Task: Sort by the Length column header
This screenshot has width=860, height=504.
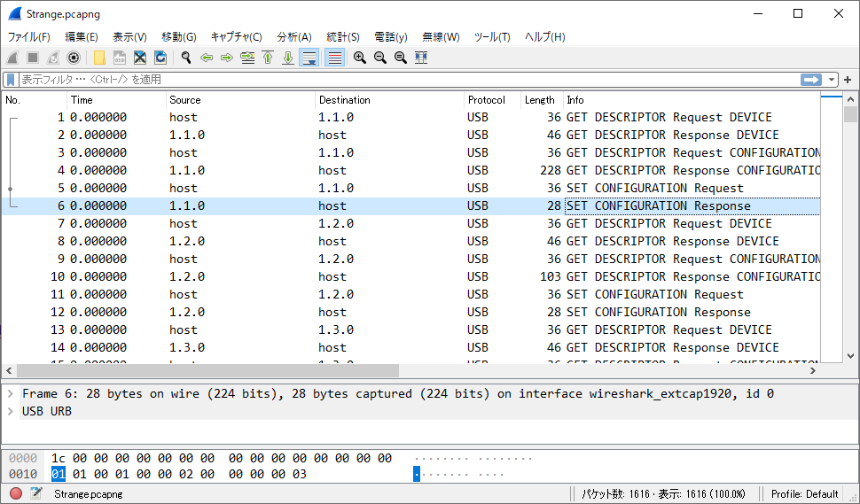Action: (x=542, y=100)
